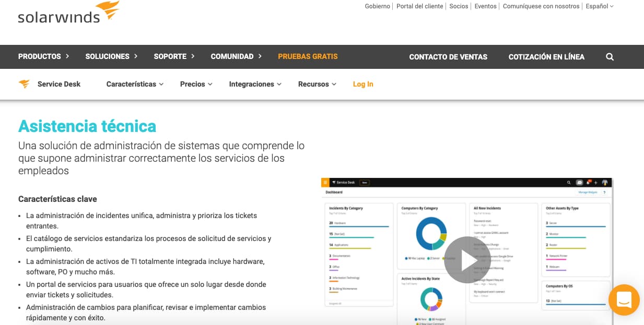Click Manage Widgets in the dashboard preview

pyautogui.click(x=588, y=192)
